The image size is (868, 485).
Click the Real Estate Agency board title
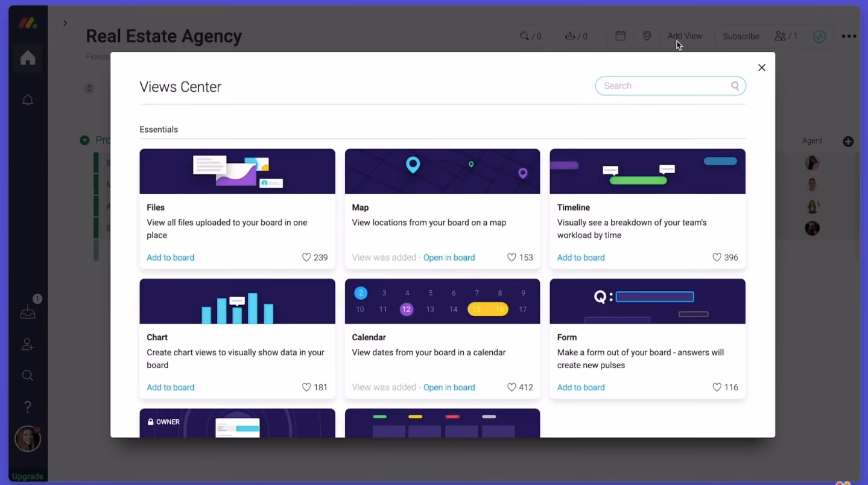coord(164,36)
